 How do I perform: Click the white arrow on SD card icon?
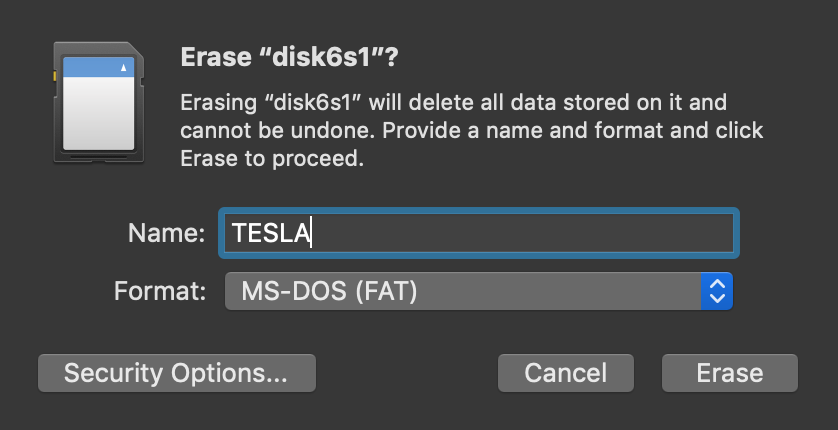point(123,68)
